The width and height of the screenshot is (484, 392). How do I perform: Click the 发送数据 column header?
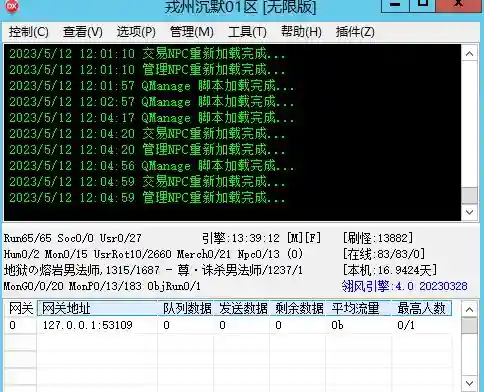(242, 308)
